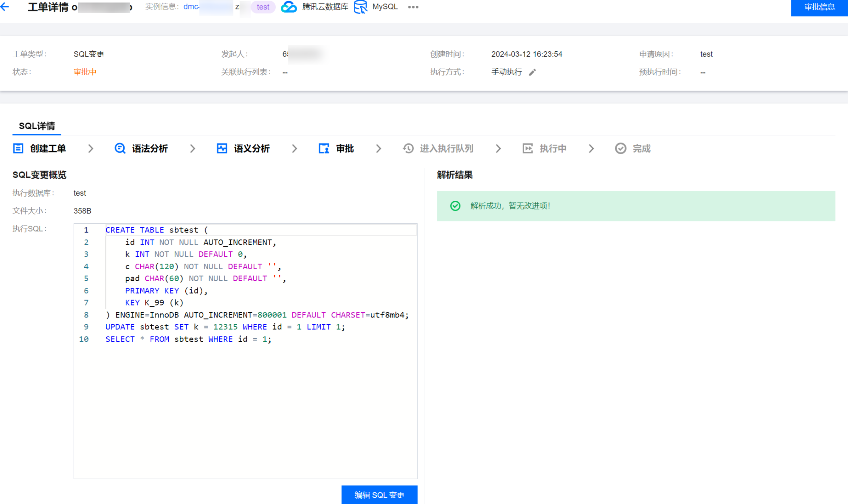Click the 进入执行队列 clock icon

(x=408, y=148)
